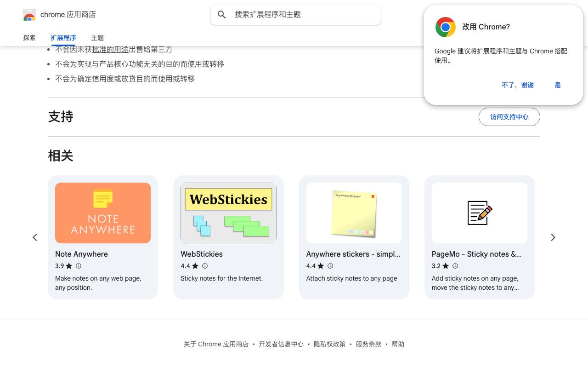
Task: Open the WebStickies thumbnail image
Action: tap(228, 213)
